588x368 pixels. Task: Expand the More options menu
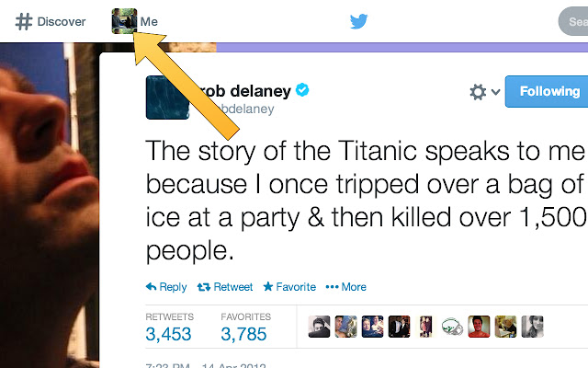tap(345, 287)
